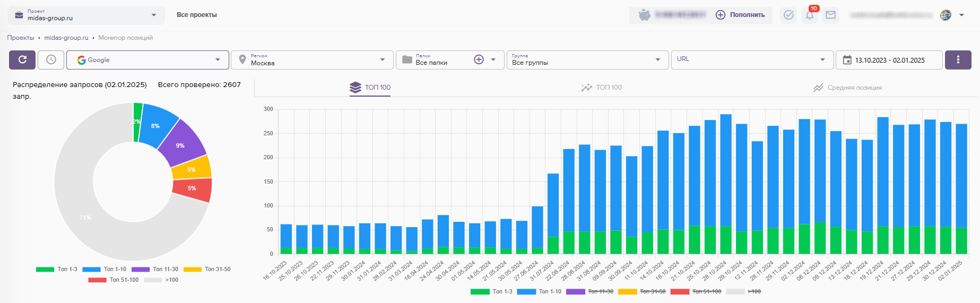Click the Пополнить balance button
Screen dimensions: 980x303
point(740,15)
